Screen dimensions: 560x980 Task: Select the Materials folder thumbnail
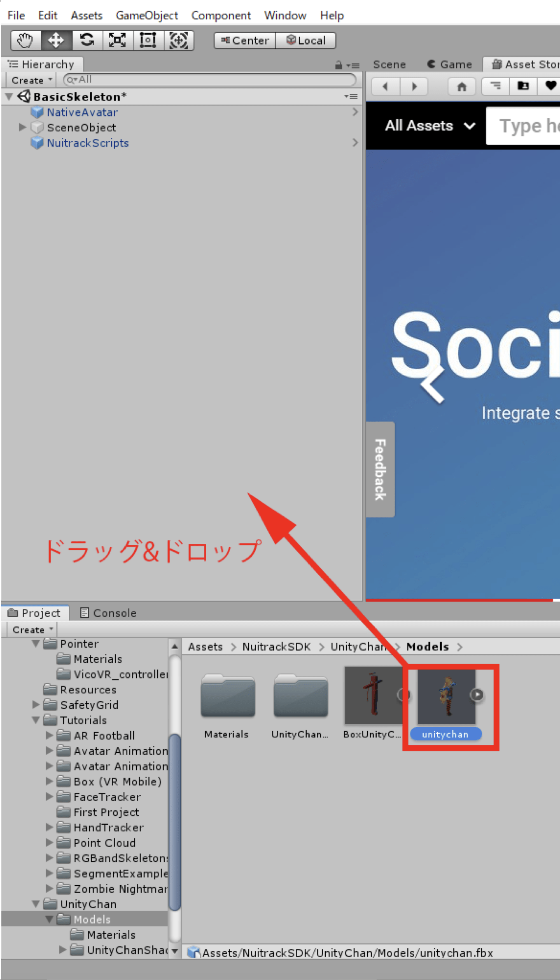coord(227,696)
